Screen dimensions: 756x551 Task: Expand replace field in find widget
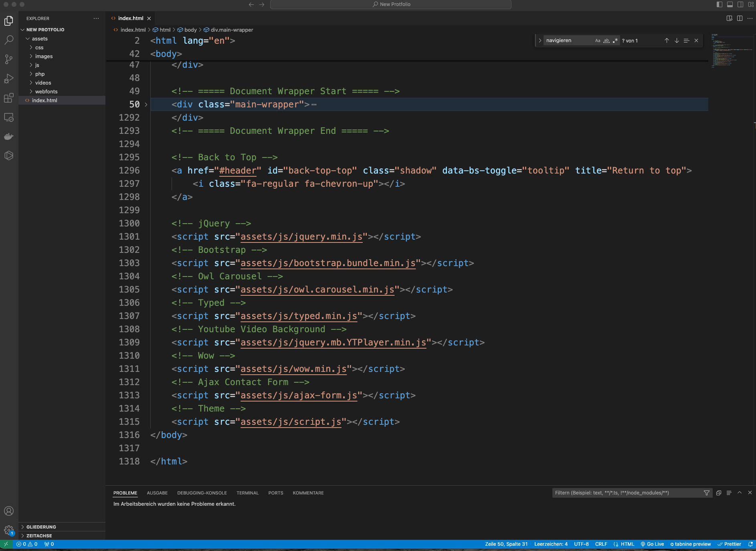540,40
